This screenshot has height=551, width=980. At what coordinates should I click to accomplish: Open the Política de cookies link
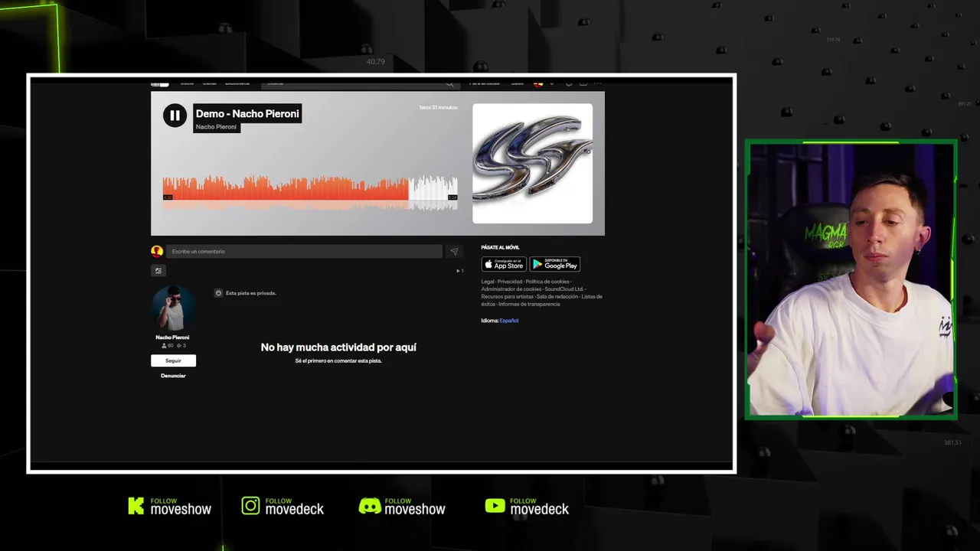[x=547, y=282]
